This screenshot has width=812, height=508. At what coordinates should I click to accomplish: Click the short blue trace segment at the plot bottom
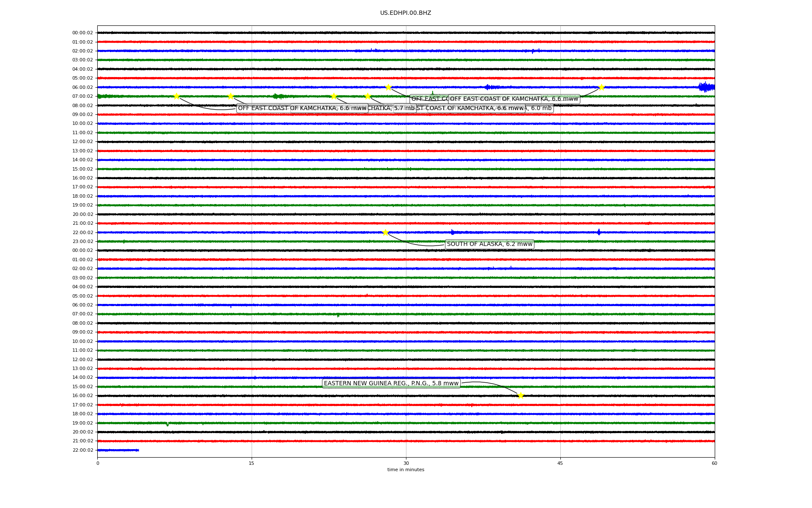[x=118, y=450]
